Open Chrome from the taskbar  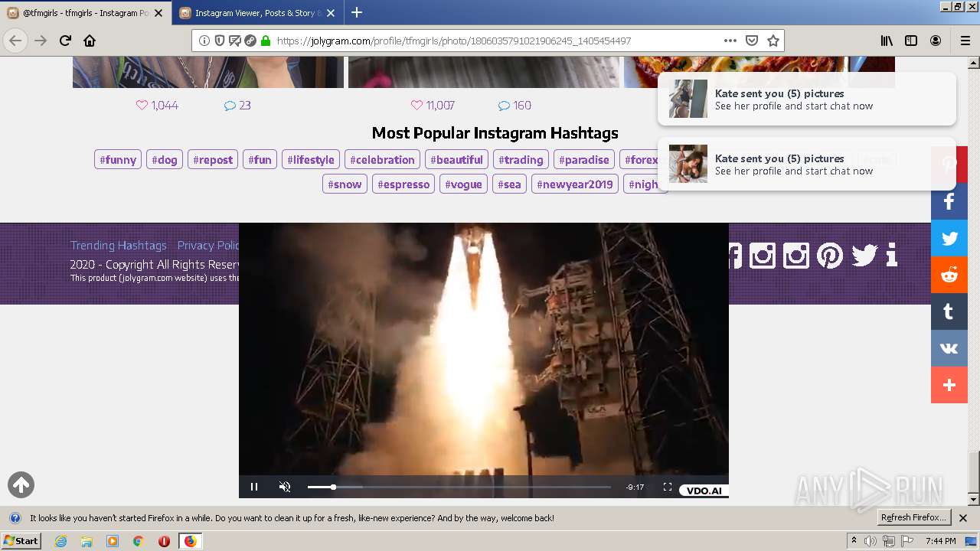click(138, 541)
